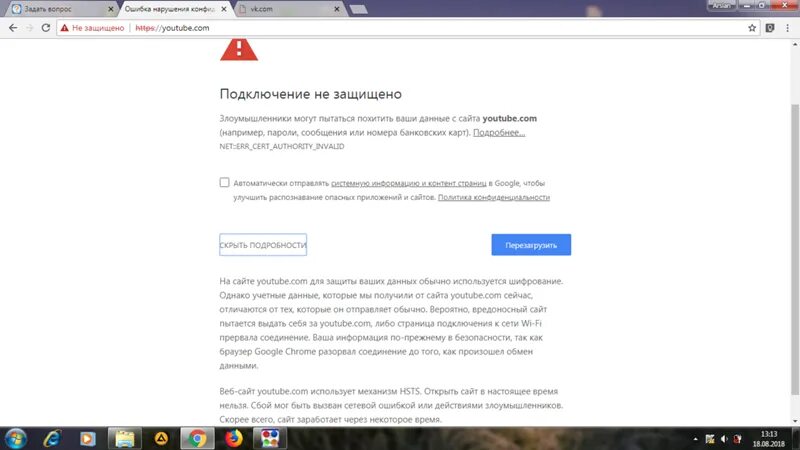Click the 'Подключение не защищено' heading
800x450 pixels.
[311, 94]
